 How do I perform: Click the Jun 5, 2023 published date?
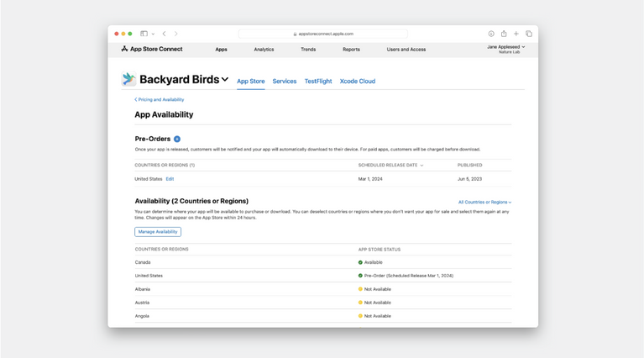(469, 179)
